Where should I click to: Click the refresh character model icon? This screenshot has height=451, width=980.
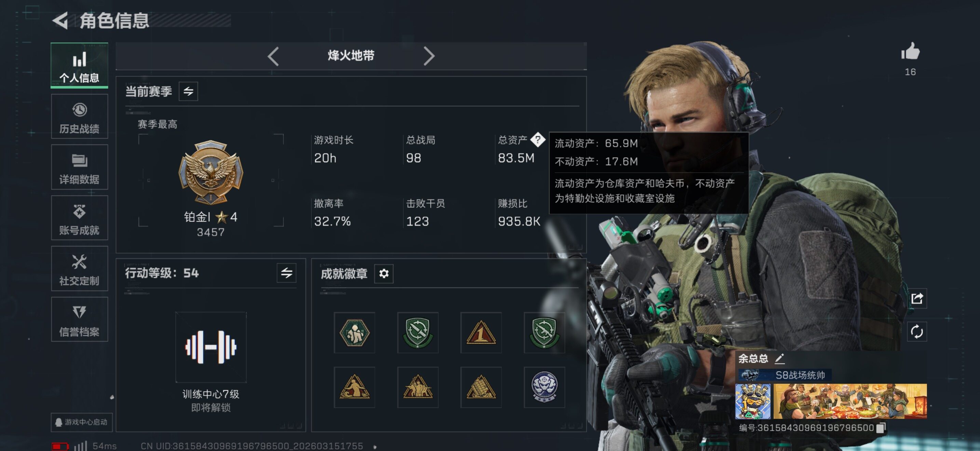click(x=917, y=332)
